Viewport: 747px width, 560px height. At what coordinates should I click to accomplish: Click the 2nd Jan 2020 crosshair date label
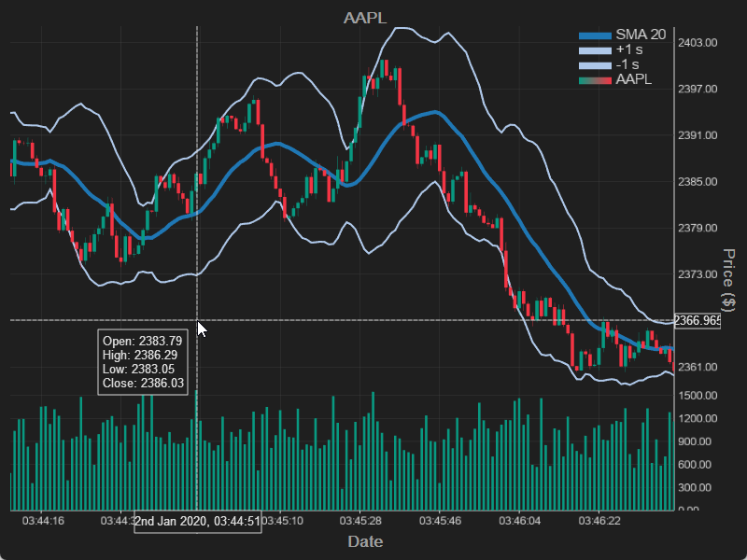198,522
